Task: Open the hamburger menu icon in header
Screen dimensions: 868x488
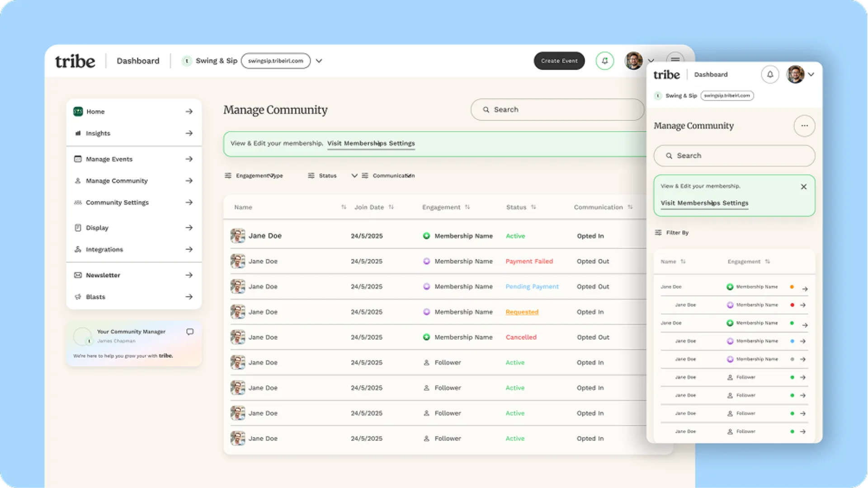Action: pyautogui.click(x=675, y=59)
